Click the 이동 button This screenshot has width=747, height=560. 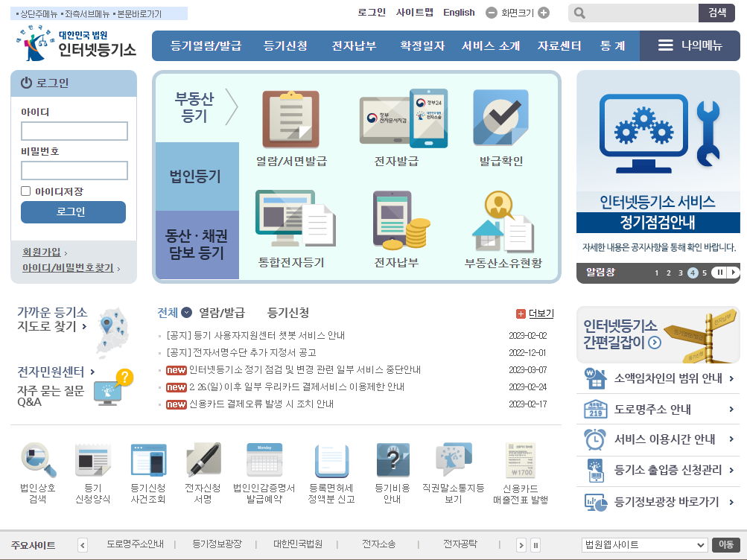[x=726, y=545]
